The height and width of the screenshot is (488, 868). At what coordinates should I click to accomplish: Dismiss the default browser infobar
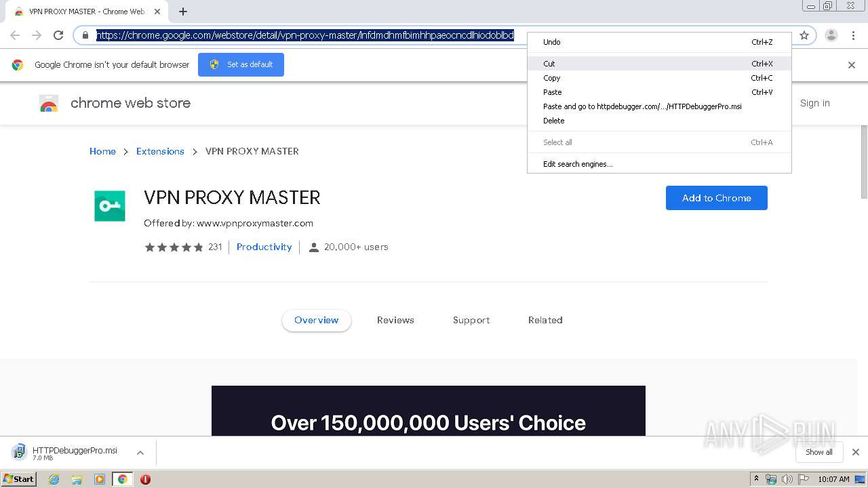click(852, 65)
